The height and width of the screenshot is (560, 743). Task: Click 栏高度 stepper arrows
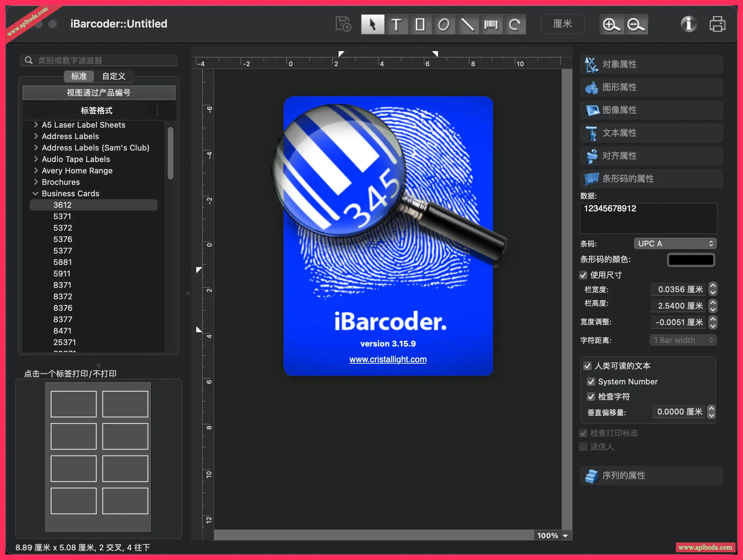(x=713, y=305)
